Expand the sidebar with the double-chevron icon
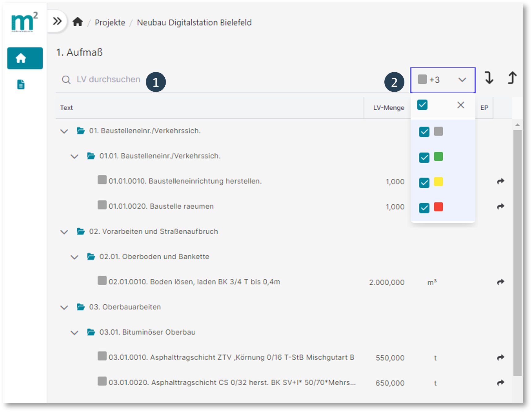 pyautogui.click(x=57, y=21)
